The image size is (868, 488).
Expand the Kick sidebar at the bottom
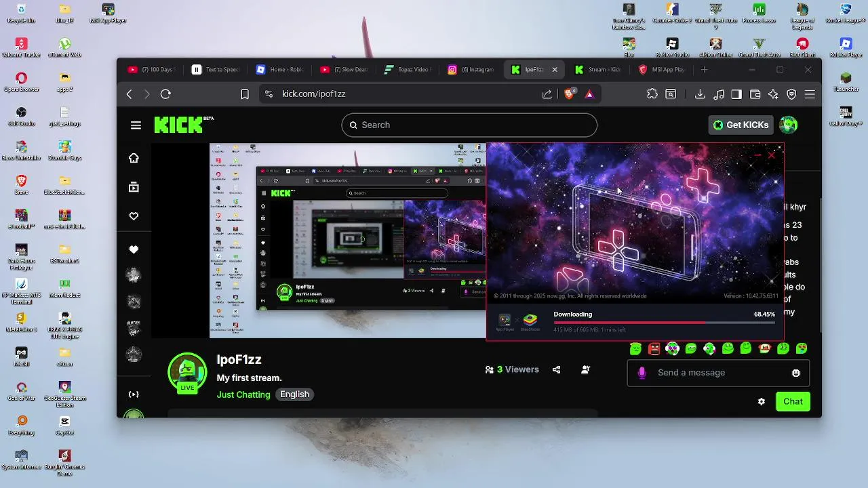pyautogui.click(x=134, y=394)
